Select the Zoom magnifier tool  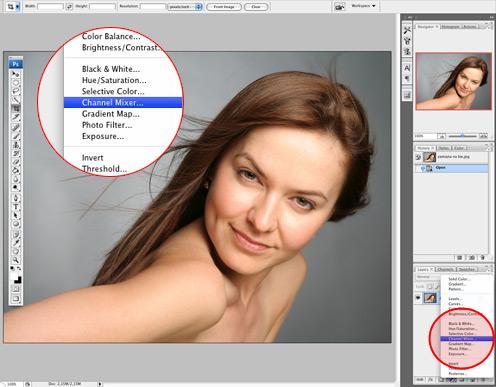[15, 260]
